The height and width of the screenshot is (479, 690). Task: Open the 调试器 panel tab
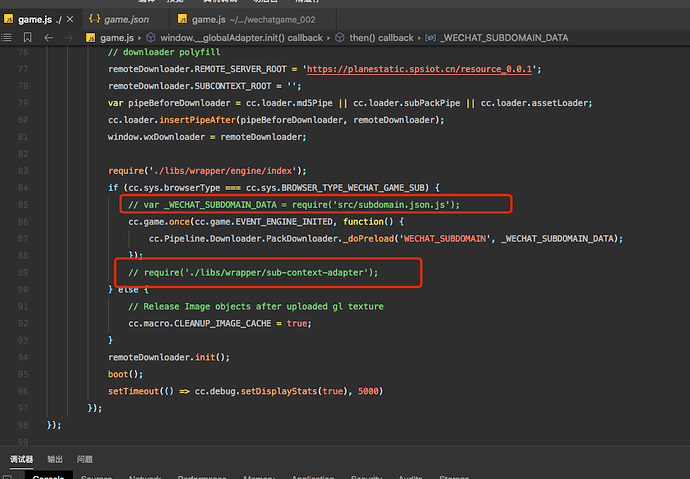pos(22,459)
